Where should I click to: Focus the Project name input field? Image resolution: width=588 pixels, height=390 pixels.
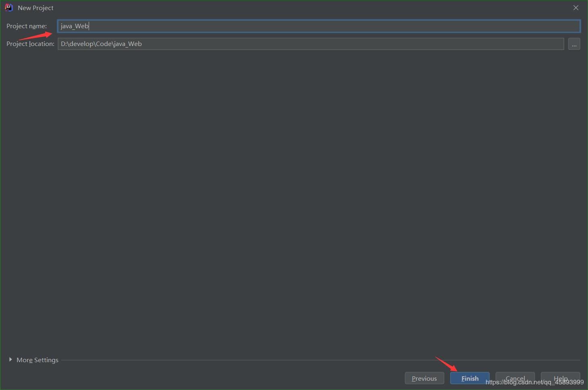coord(319,26)
